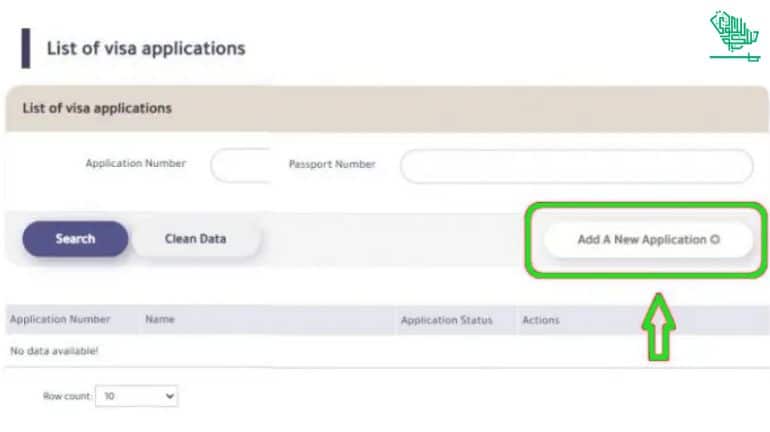Click the plus icon in Add A New Application
This screenshot has height=432, width=770.
[x=715, y=240]
